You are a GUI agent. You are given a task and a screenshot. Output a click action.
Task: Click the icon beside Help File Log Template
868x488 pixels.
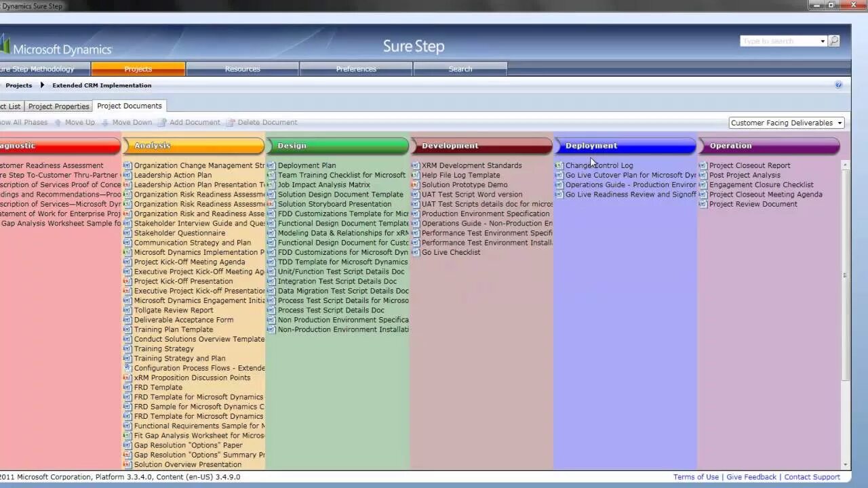click(x=415, y=175)
